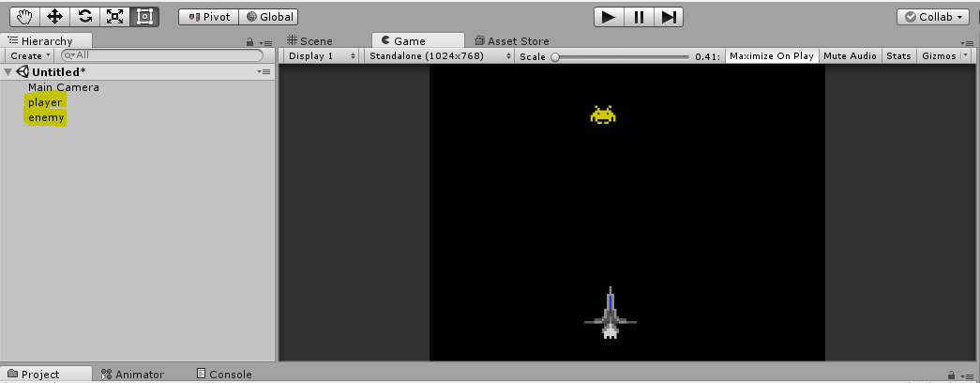Click the Scale slider handle
The height and width of the screenshot is (383, 980).
click(555, 57)
